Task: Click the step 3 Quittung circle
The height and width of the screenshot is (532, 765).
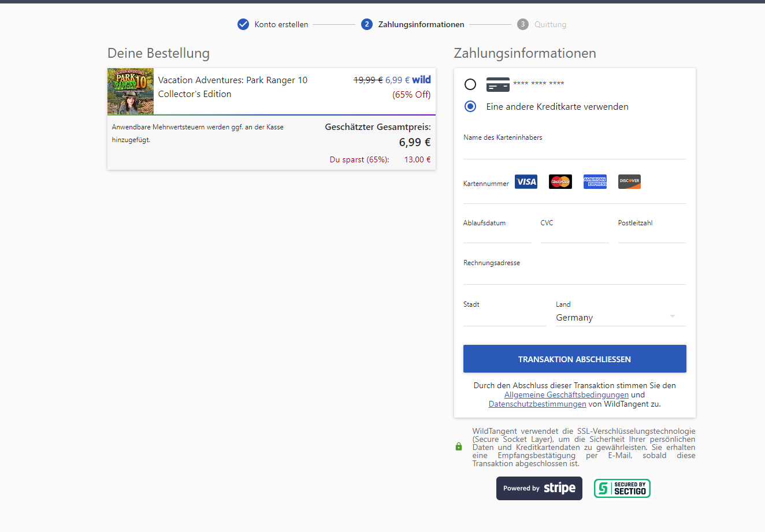Action: (x=523, y=24)
